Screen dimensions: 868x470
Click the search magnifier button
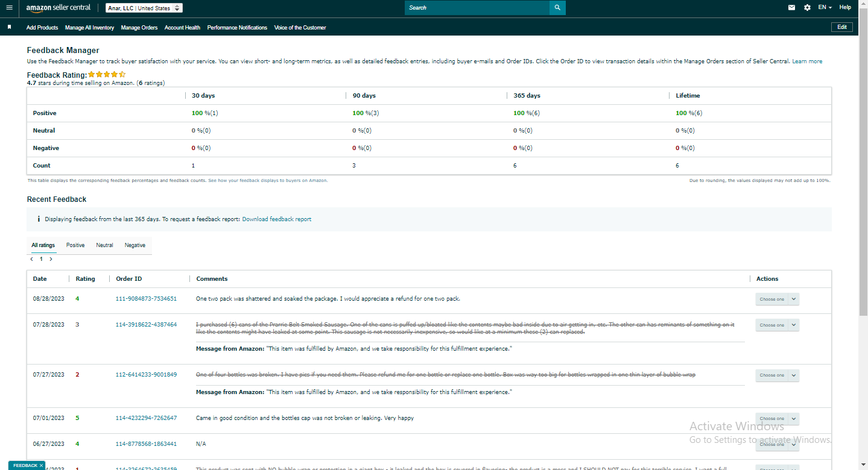coord(557,8)
